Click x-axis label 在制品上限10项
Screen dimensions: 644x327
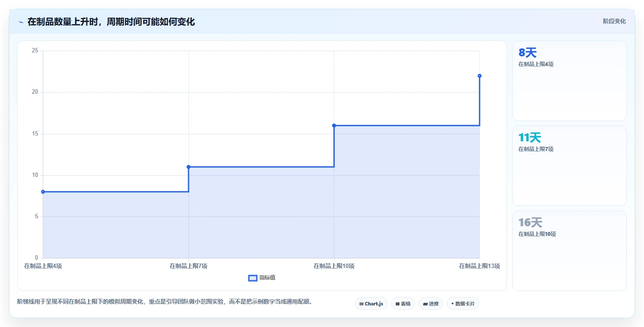pyautogui.click(x=334, y=266)
